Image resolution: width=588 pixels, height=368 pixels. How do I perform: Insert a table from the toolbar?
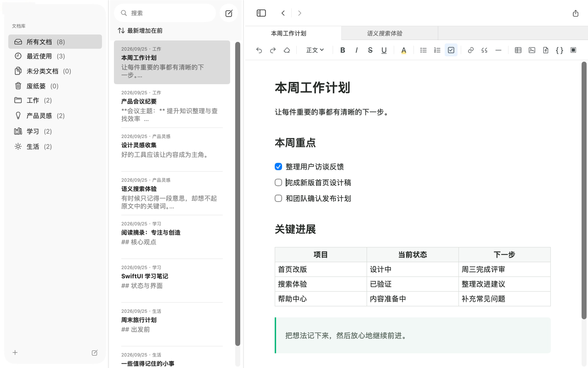(518, 50)
